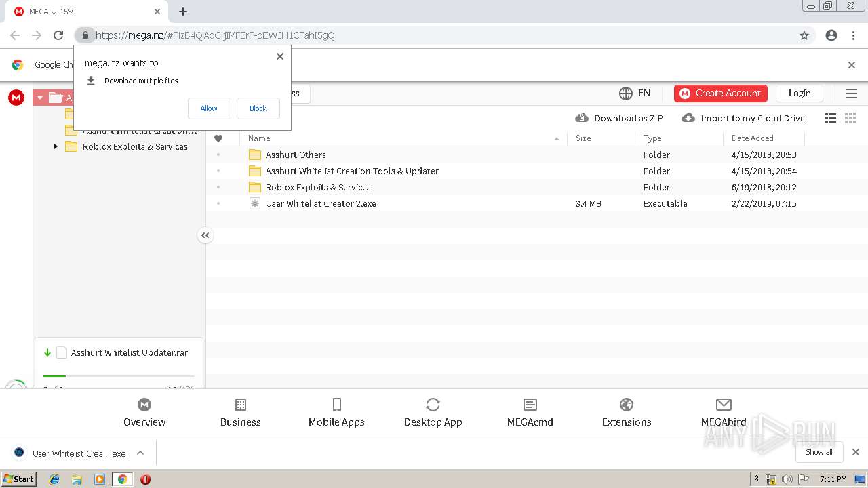Collapse the left panel with double-arrow button
The width and height of the screenshot is (868, 488).
[x=205, y=235]
